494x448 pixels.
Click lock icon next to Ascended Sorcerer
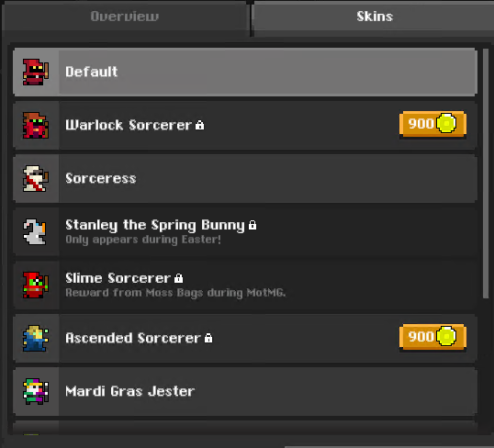tap(208, 338)
